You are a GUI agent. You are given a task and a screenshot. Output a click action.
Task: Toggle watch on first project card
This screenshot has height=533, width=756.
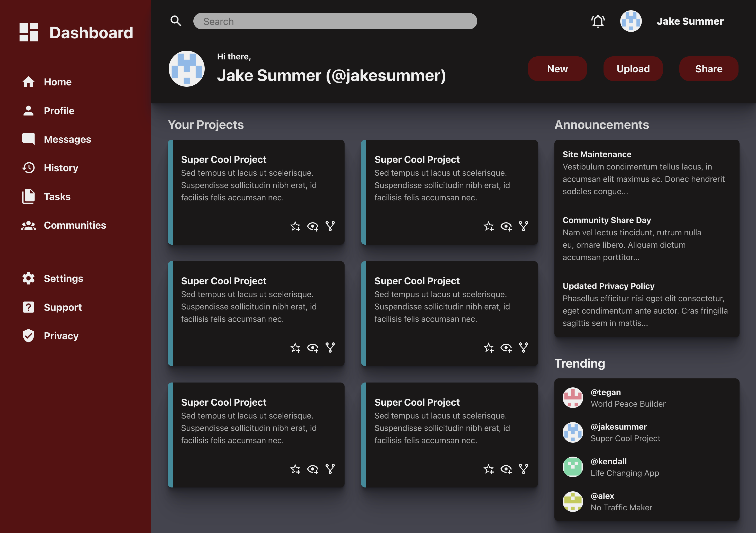click(x=312, y=226)
